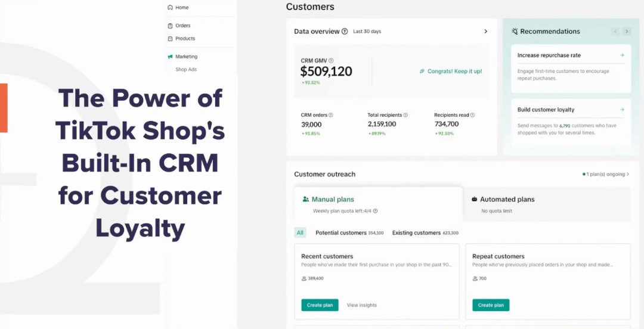The image size is (644, 329).
Task: Open Build customer loyalty recommendation
Action: [x=571, y=123]
